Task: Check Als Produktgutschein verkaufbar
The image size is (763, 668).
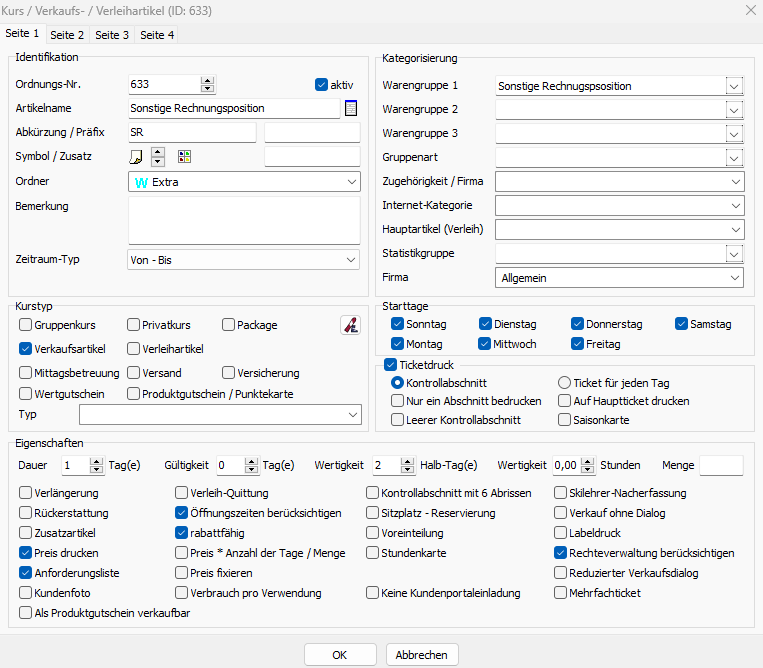Action: point(25,613)
